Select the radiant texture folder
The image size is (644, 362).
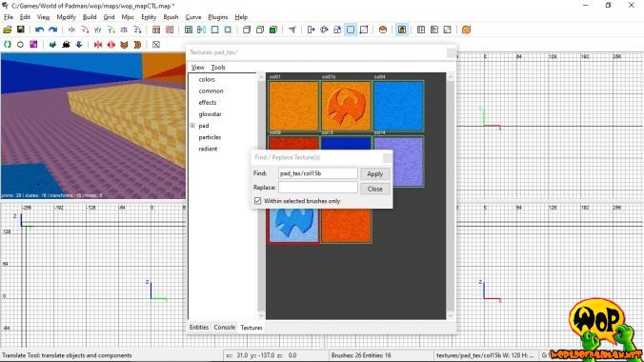pos(208,149)
